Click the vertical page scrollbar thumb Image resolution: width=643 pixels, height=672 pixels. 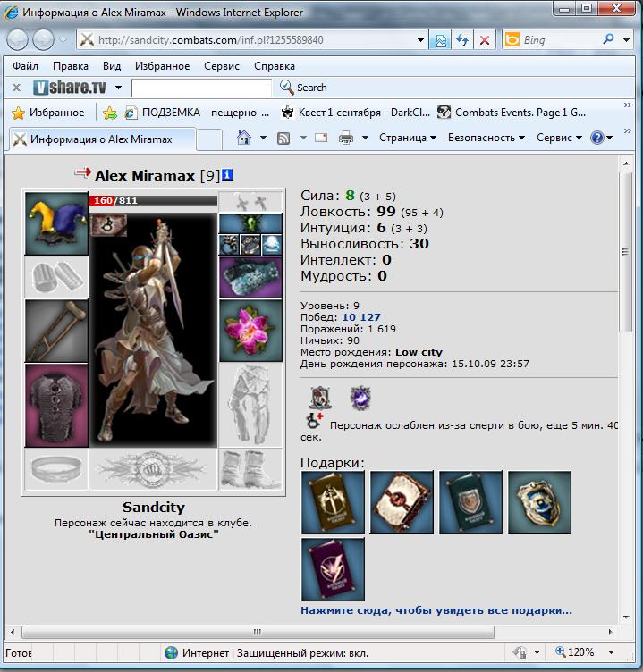tap(625, 252)
